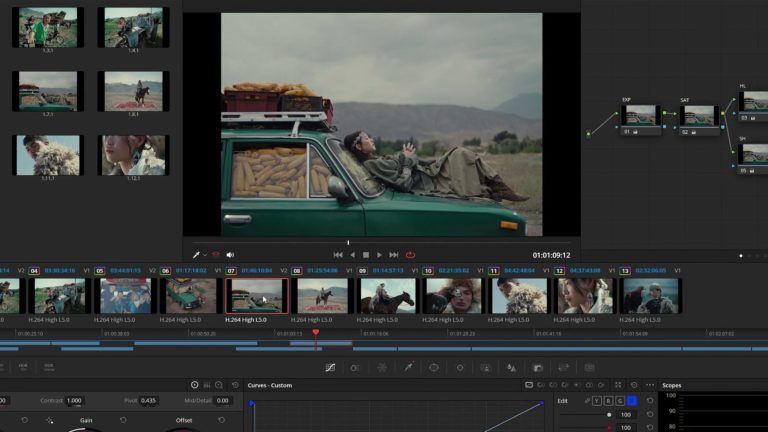Enable the Y luminance curve channel

coord(597,401)
